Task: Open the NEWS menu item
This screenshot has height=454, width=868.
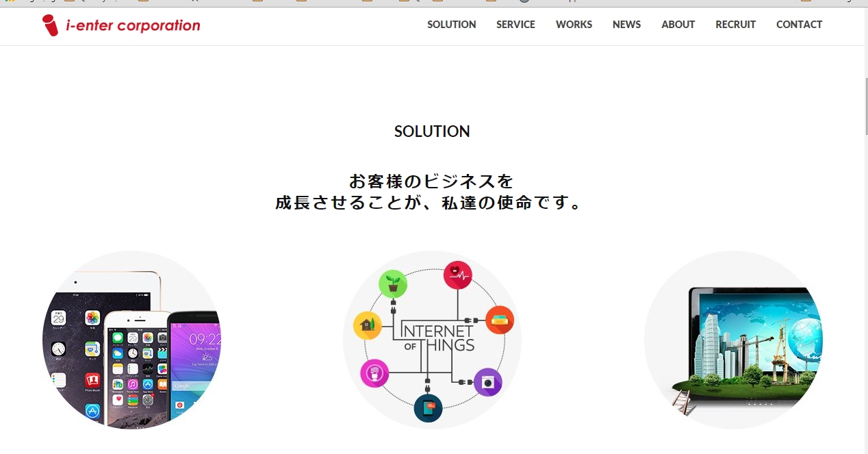Action: pyautogui.click(x=626, y=25)
